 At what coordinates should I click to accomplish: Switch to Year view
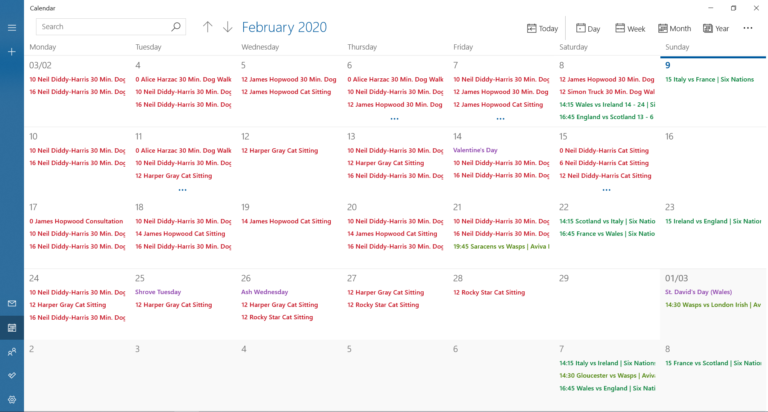[716, 28]
